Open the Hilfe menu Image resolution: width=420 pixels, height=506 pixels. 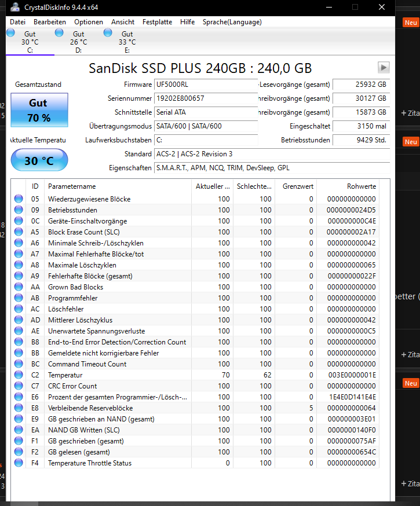click(x=187, y=22)
